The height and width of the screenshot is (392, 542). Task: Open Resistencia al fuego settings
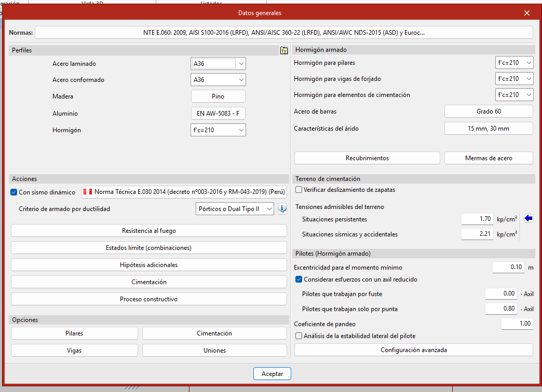point(148,231)
